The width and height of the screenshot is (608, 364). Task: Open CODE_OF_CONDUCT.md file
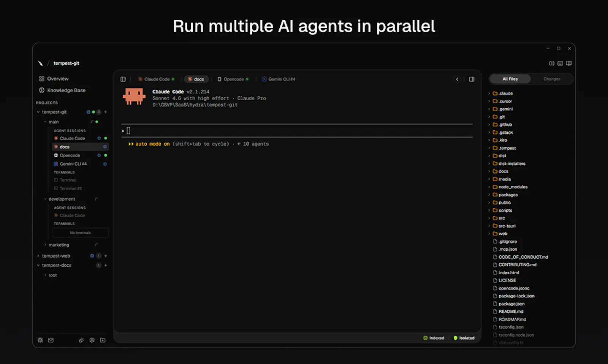pos(521,257)
